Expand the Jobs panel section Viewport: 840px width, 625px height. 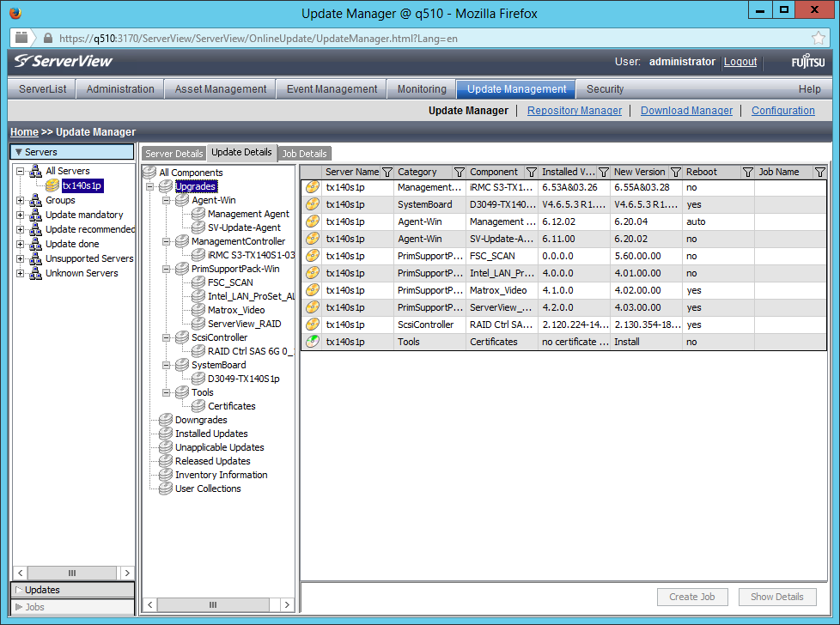click(72, 607)
